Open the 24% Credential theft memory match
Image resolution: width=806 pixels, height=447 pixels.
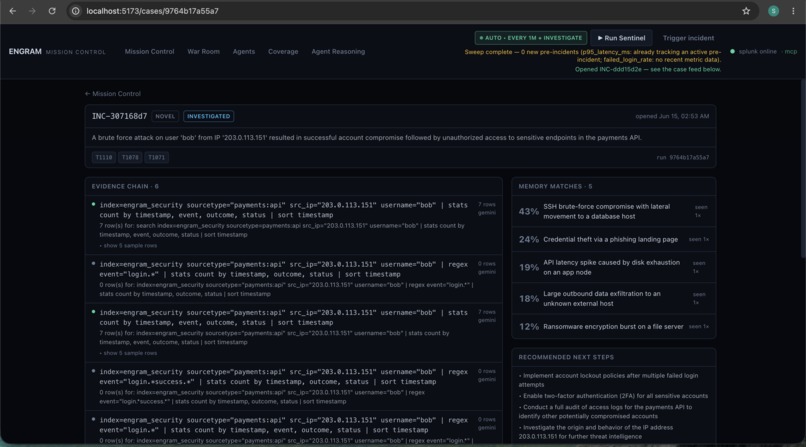pos(614,239)
